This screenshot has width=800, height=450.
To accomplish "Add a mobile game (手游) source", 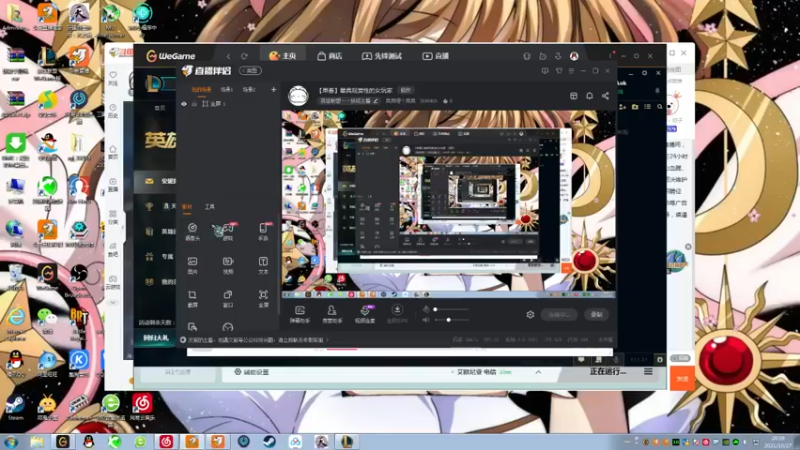I will coord(263,231).
